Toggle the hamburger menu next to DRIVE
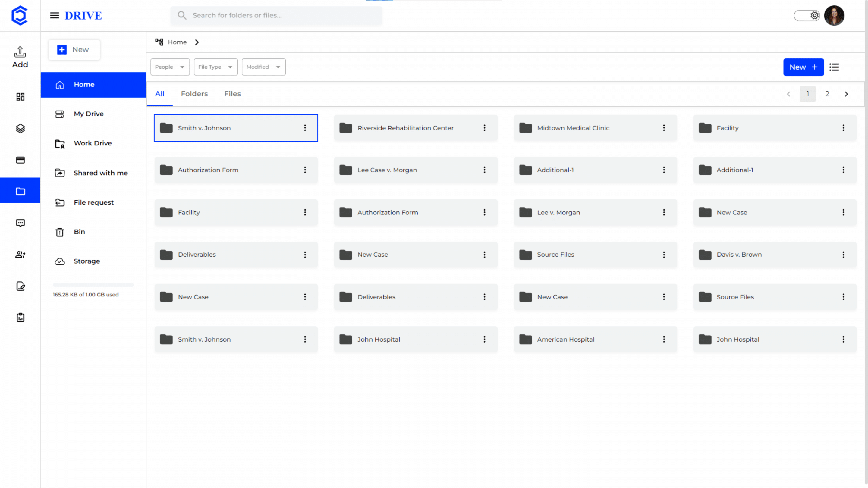 coord(55,15)
